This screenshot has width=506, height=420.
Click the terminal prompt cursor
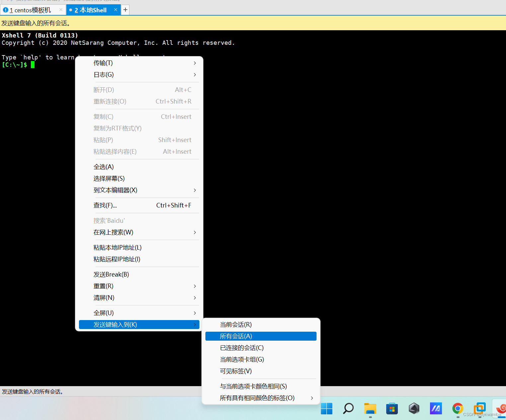[x=33, y=65]
